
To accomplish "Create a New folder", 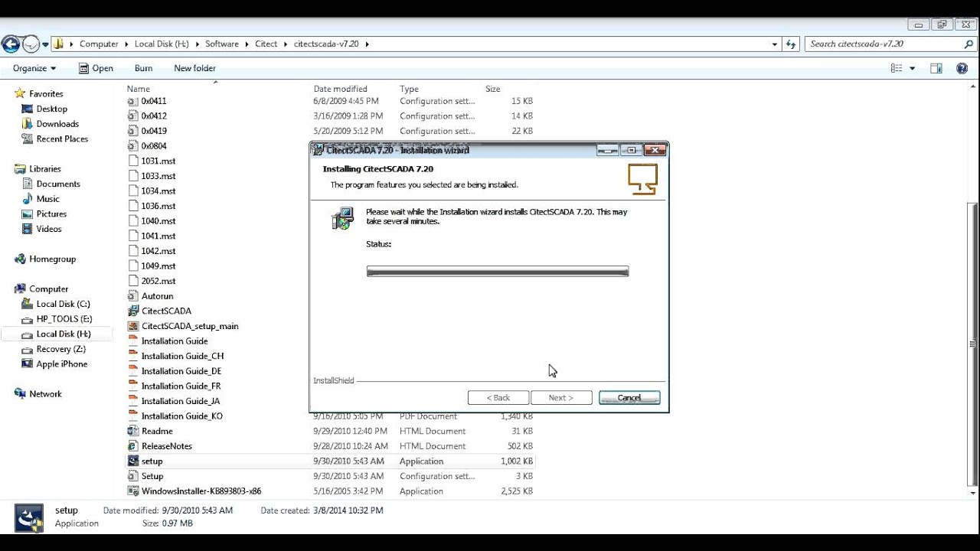I will [x=194, y=68].
